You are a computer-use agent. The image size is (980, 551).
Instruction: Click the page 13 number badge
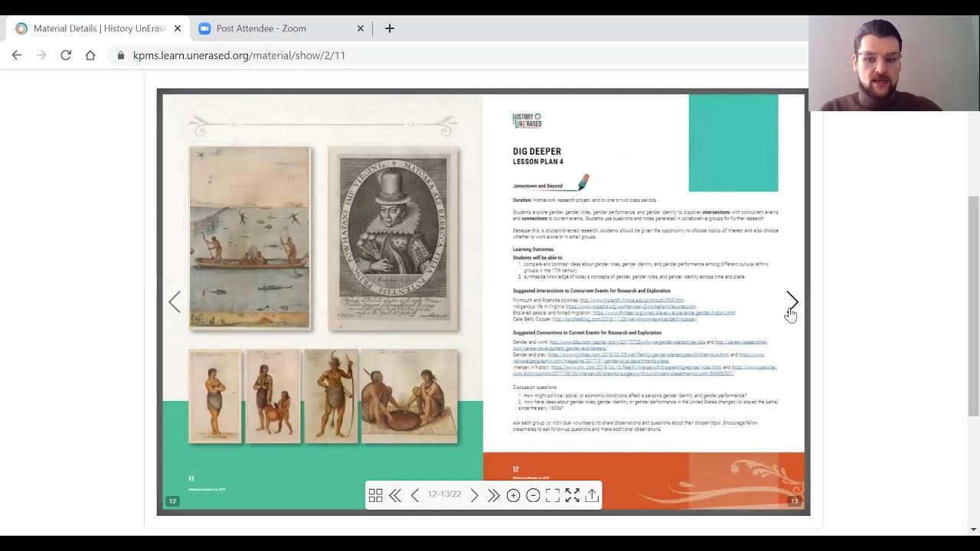[794, 501]
